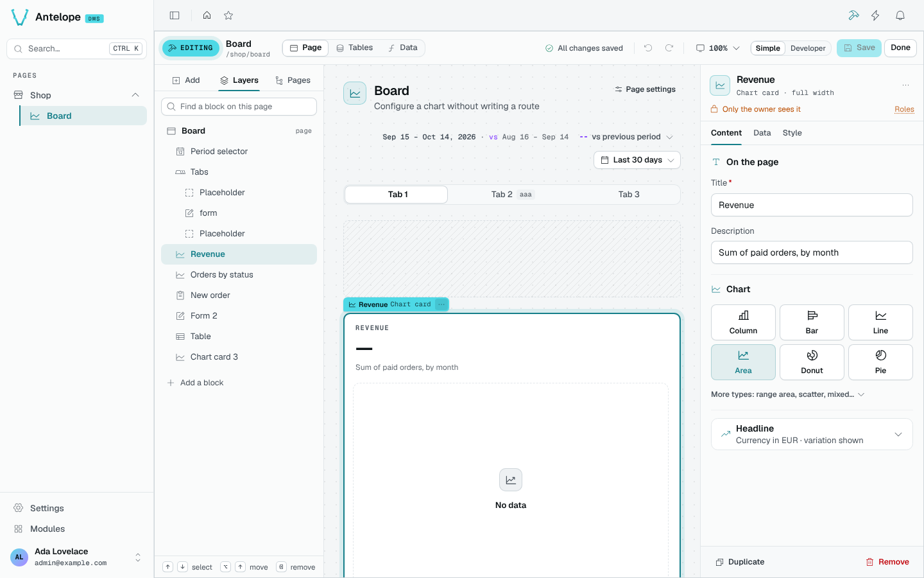
Task: Open the Pages tab in left panel
Action: (293, 80)
